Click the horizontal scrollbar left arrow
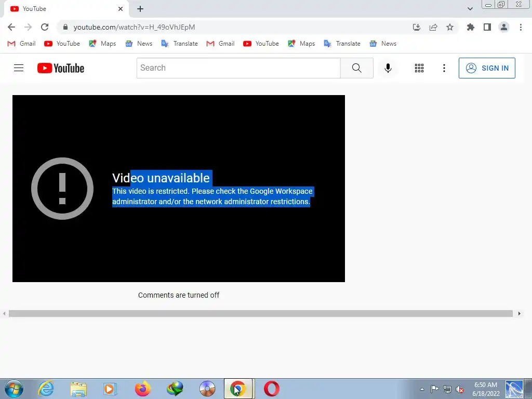This screenshot has width=532, height=399. coord(4,313)
